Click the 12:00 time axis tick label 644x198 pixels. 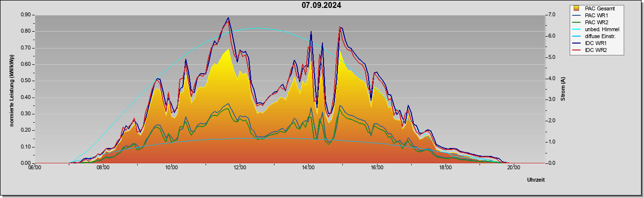click(240, 167)
